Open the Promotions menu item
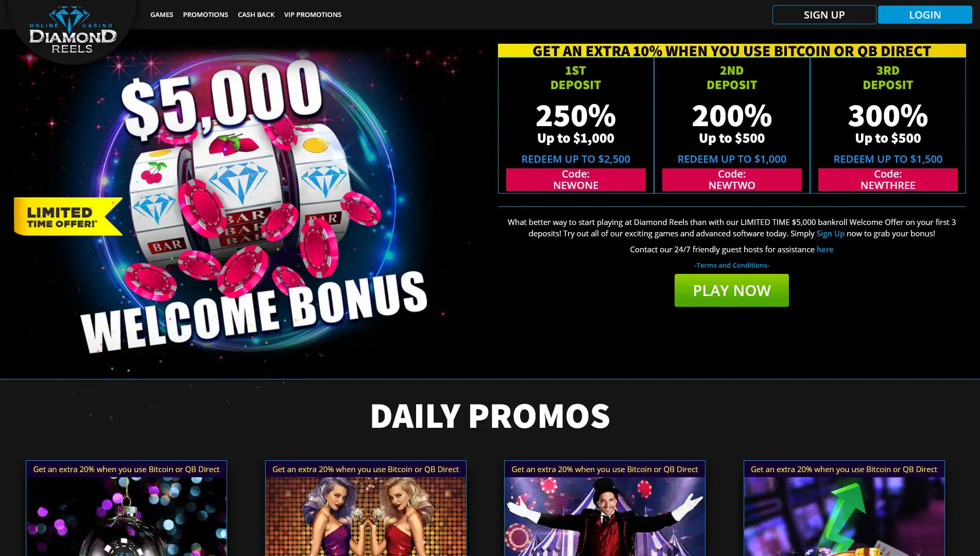This screenshot has height=556, width=980. coord(205,14)
